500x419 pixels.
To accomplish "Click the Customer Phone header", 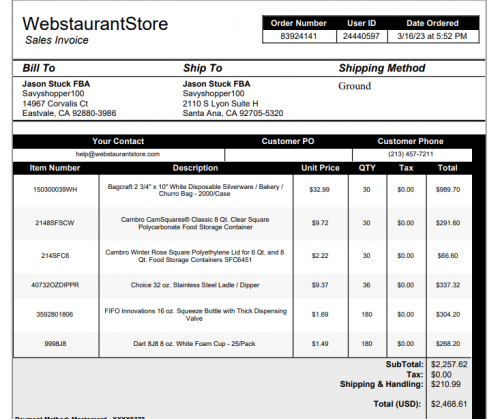I will point(411,141).
